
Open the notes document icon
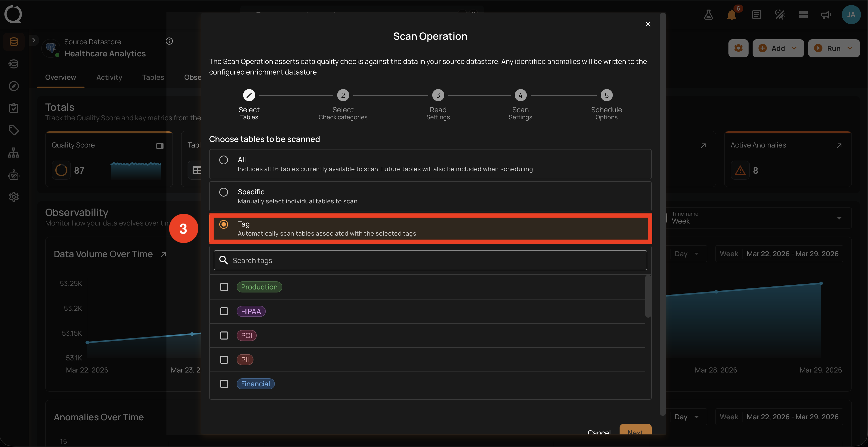756,15
